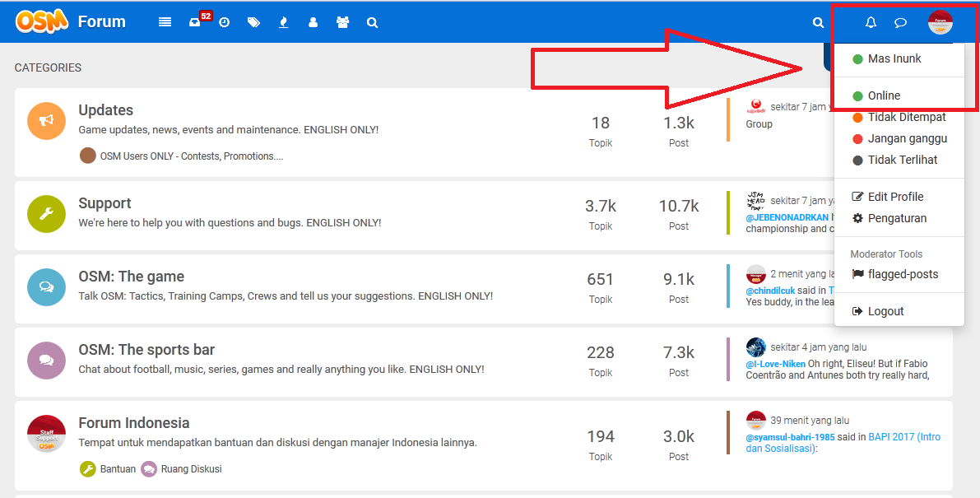The height and width of the screenshot is (498, 980).
Task: Open unread inbox icon with 52 badge
Action: [x=194, y=22]
